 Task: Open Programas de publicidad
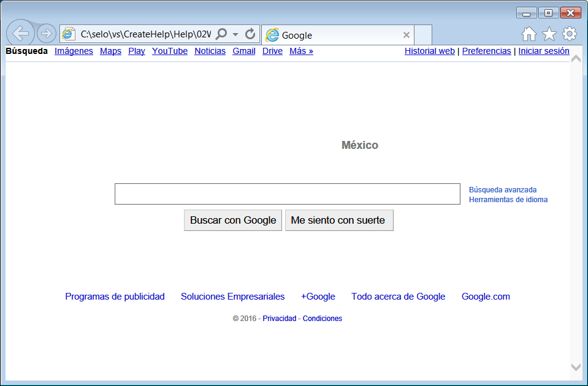[115, 297]
